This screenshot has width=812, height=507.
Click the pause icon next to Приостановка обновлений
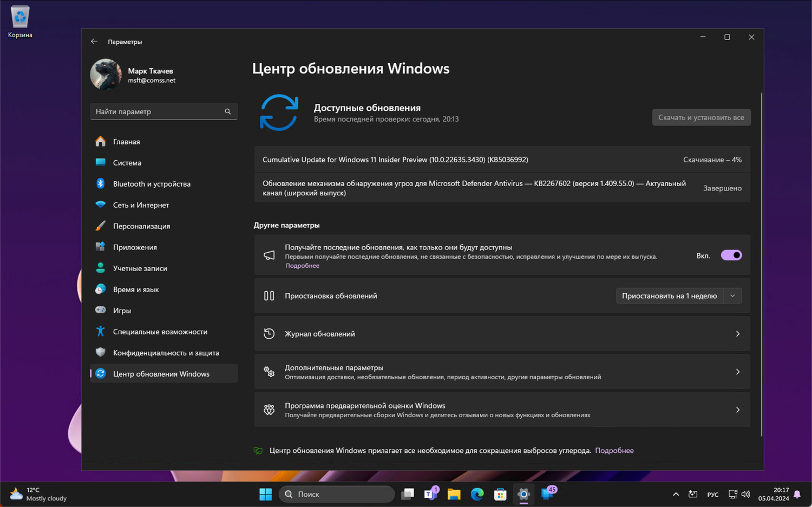(269, 296)
